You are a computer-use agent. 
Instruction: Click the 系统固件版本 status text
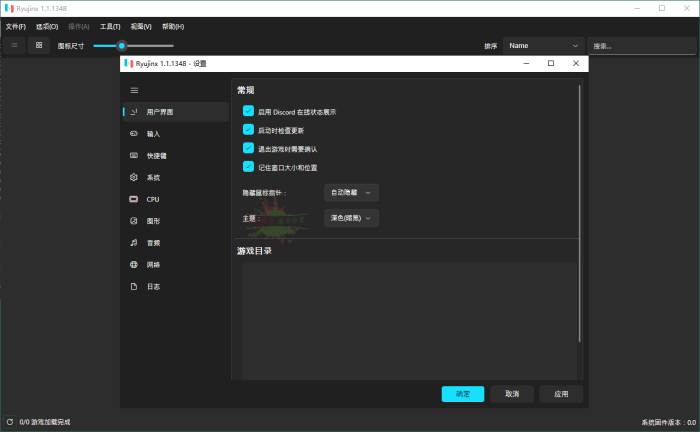pyautogui.click(x=668, y=422)
